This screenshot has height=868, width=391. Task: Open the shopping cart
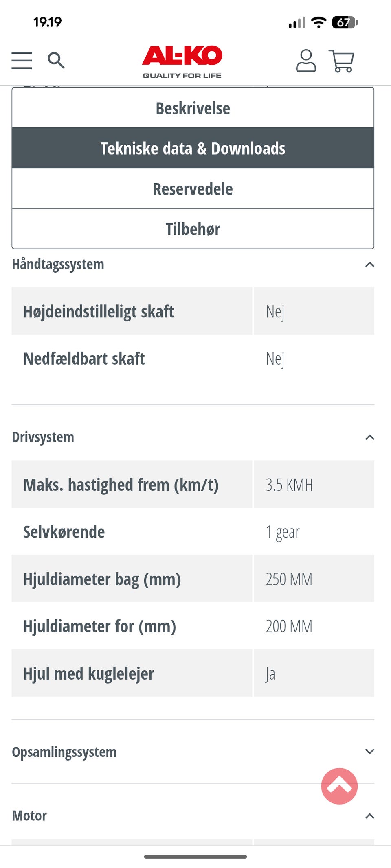point(341,61)
